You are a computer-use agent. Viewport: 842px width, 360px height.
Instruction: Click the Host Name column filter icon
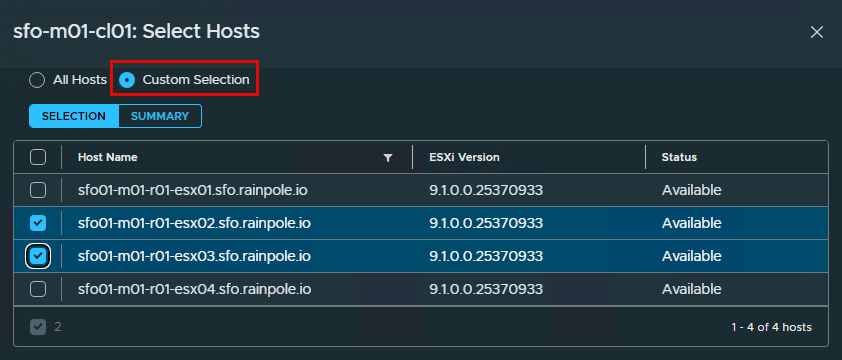click(388, 157)
